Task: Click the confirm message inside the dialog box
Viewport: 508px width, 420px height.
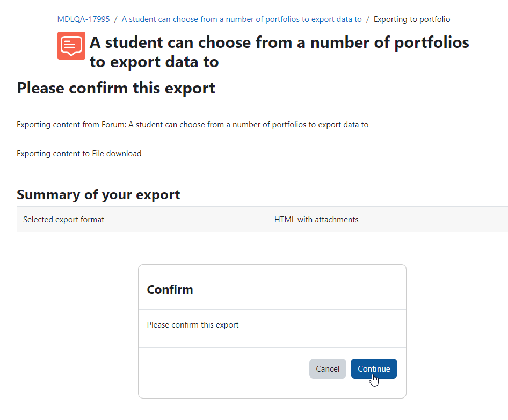Action: 192,325
